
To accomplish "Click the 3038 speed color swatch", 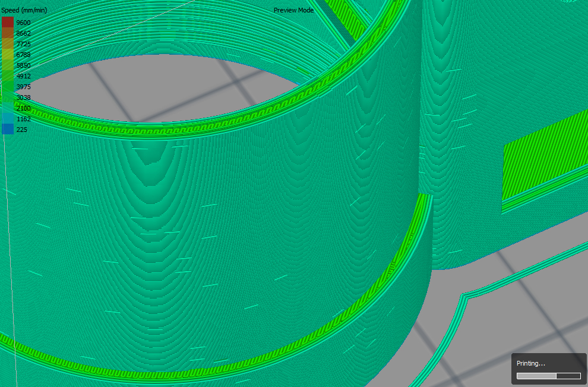I will point(8,97).
